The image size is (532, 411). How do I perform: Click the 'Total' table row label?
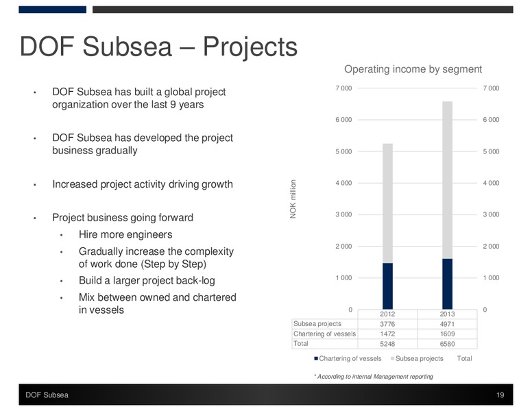click(300, 343)
